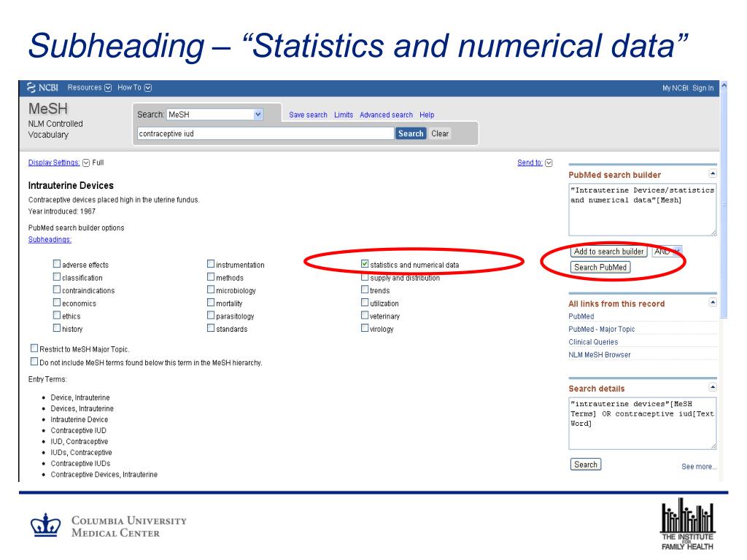
Task: Open the My NCBI link
Action: (x=675, y=88)
